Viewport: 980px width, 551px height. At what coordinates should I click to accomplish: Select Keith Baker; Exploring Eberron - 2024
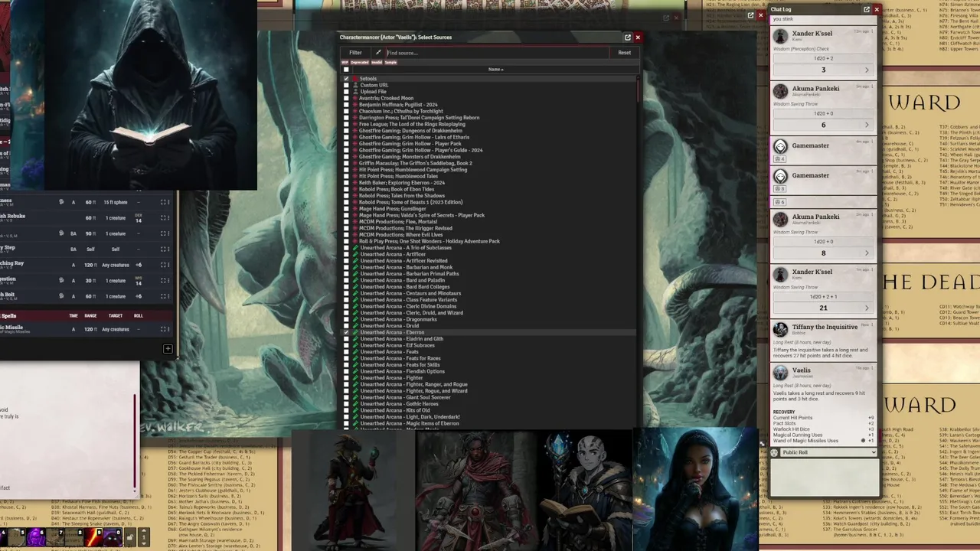490,183
